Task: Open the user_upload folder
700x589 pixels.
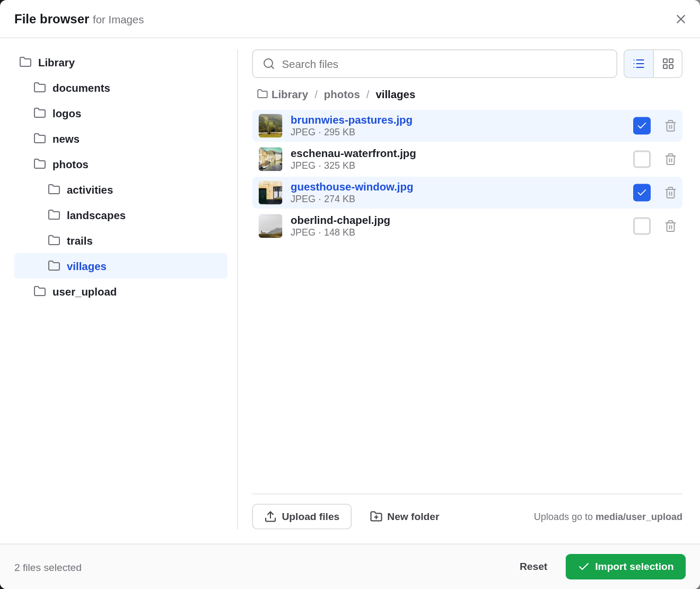Action: coord(121,292)
